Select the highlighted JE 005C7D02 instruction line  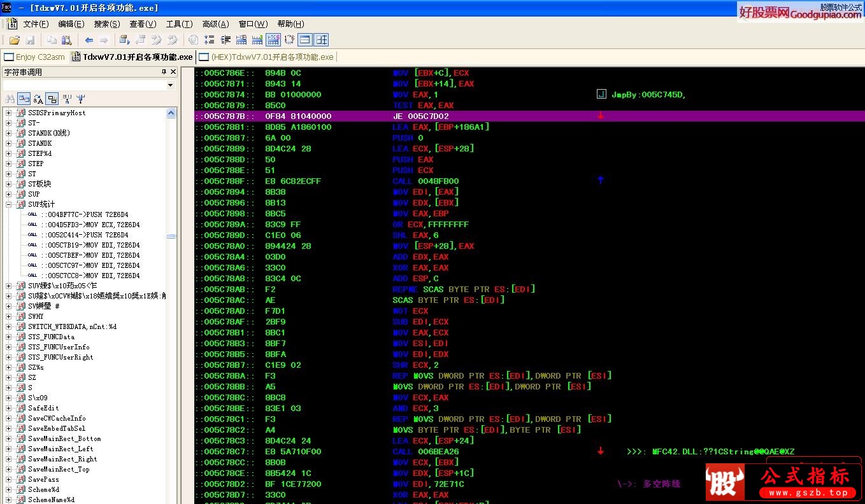click(529, 116)
